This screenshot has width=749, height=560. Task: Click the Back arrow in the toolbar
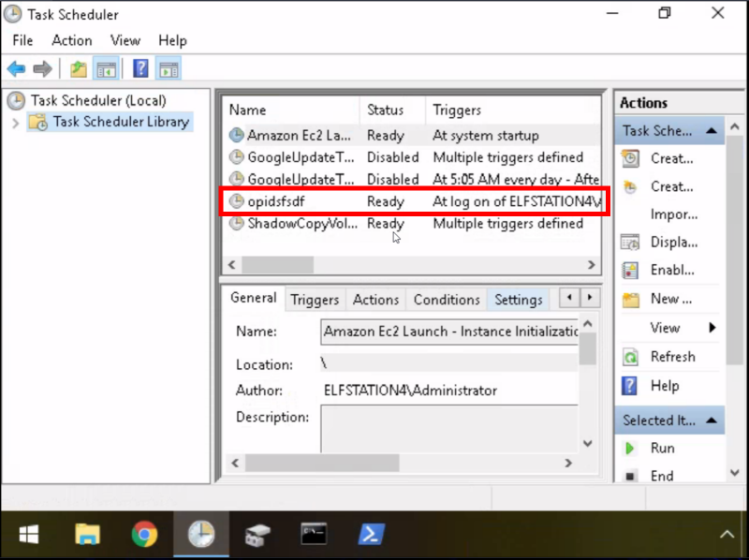(16, 69)
